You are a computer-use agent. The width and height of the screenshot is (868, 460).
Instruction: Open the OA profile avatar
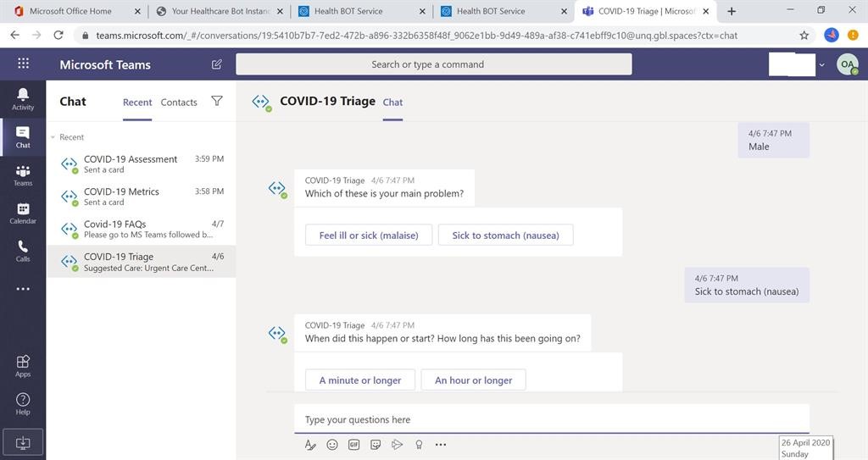point(847,64)
